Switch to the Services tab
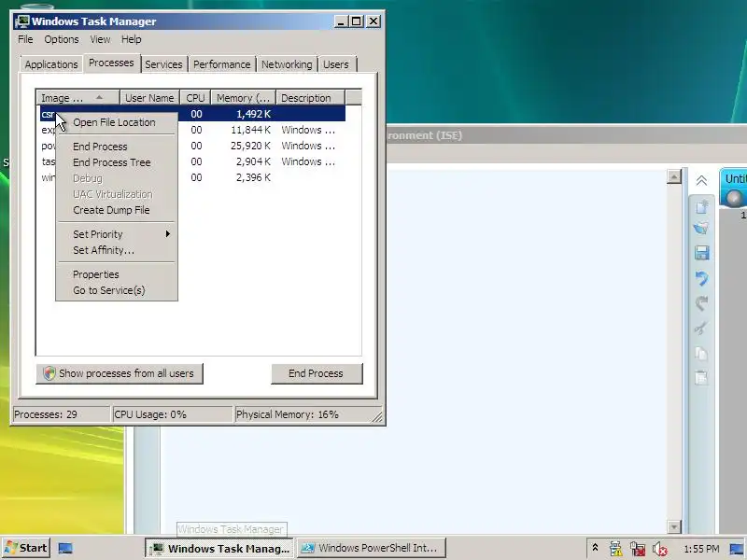The width and height of the screenshot is (747, 560). [x=163, y=64]
